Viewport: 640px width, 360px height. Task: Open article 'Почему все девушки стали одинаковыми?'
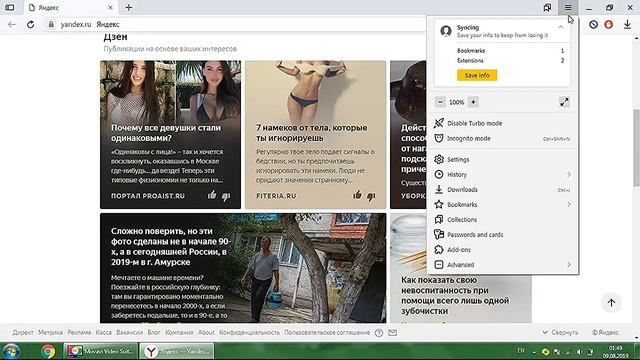(x=170, y=134)
